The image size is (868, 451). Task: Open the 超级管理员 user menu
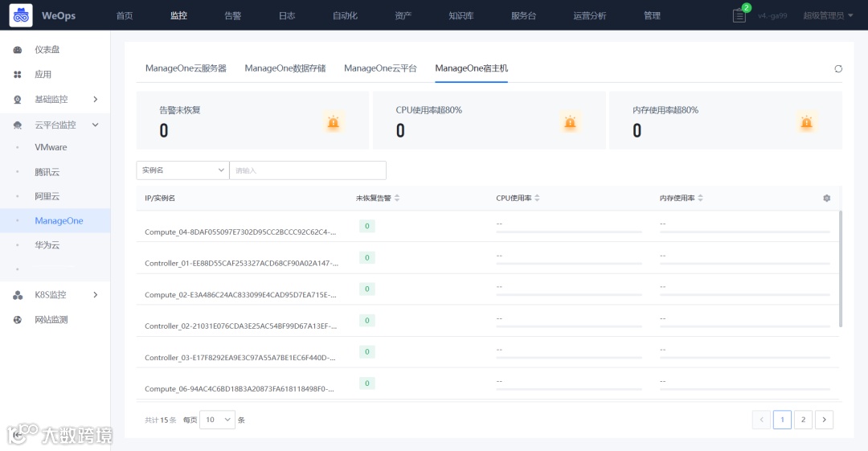828,15
